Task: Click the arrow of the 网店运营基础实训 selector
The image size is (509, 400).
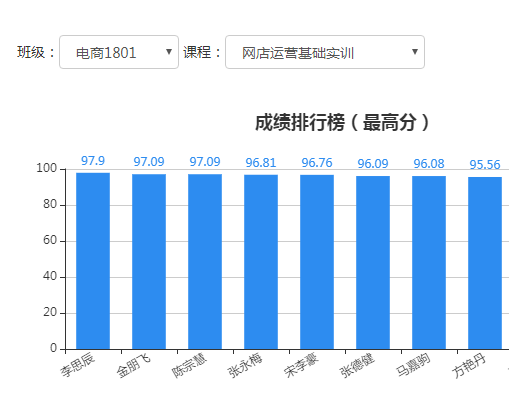Action: 415,52
